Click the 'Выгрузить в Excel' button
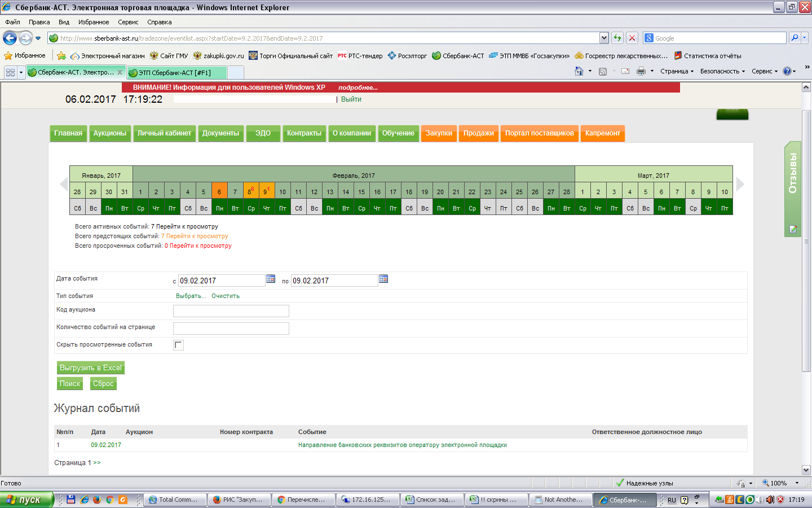 (91, 367)
